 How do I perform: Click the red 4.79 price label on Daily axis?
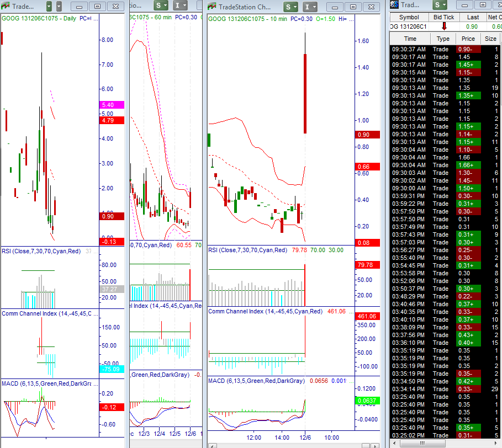click(112, 121)
